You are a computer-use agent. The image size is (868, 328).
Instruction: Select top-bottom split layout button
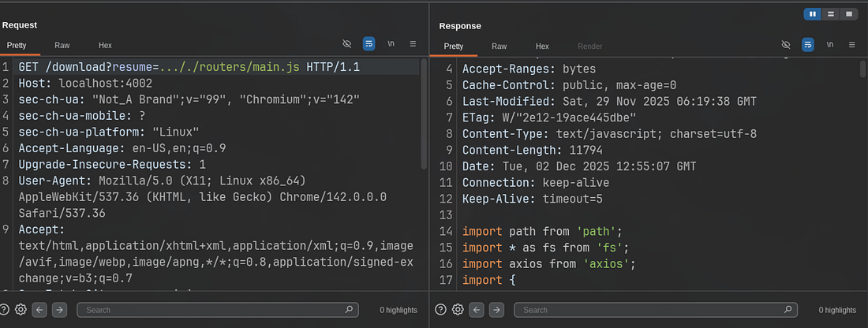tap(830, 14)
